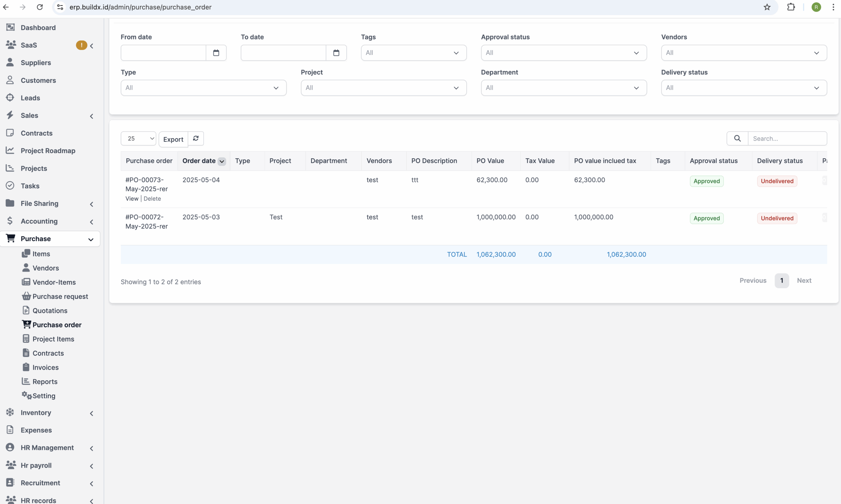Focus the table Search input field
This screenshot has width=841, height=504.
(787, 138)
